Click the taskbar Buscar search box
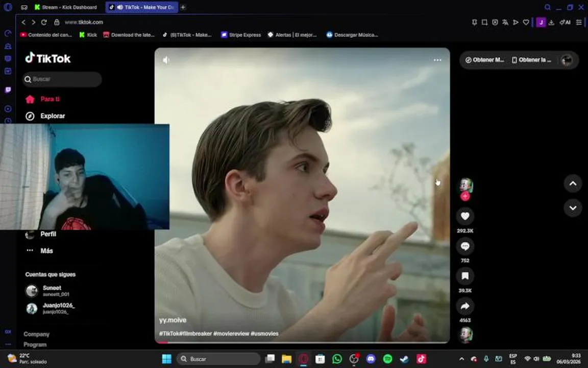This screenshot has height=368, width=588. point(218,359)
